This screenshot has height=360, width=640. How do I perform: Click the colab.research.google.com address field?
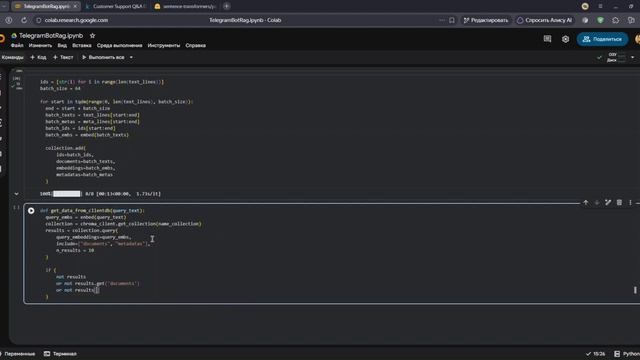(76, 20)
